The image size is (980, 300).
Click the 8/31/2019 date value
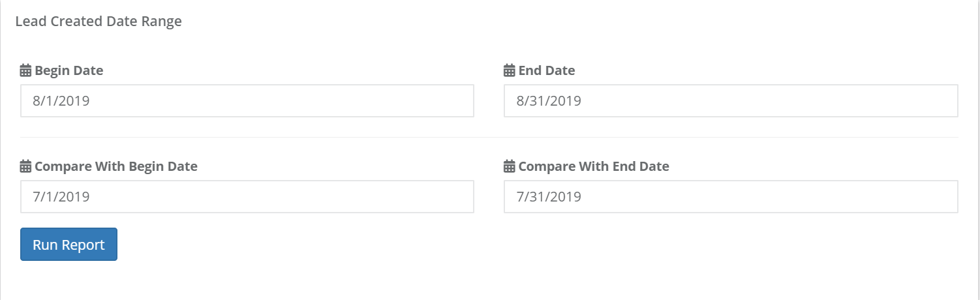tap(549, 101)
